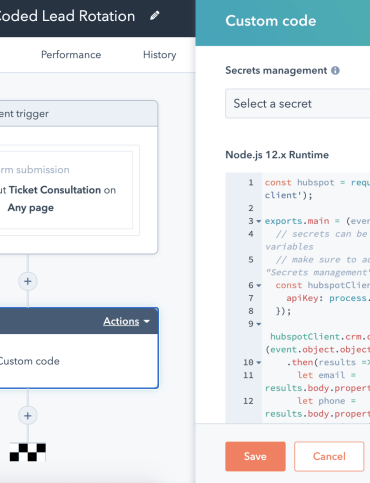Click 'apiKey: process' on line 7
Screen dimensions: 370x483
(326, 298)
